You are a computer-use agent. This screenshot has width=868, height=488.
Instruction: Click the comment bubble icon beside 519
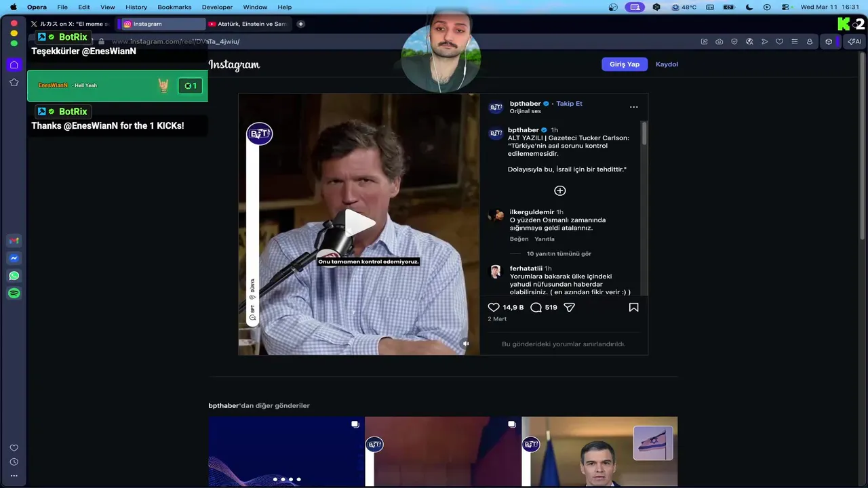[x=536, y=307]
